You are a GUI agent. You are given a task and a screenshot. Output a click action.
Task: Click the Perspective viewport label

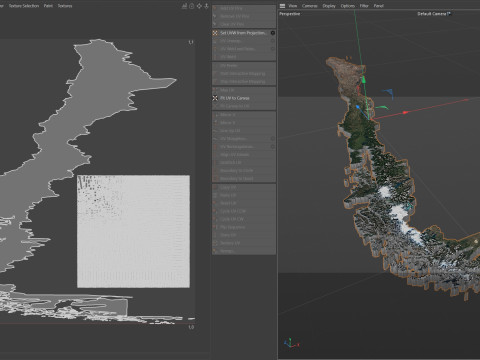tap(290, 14)
